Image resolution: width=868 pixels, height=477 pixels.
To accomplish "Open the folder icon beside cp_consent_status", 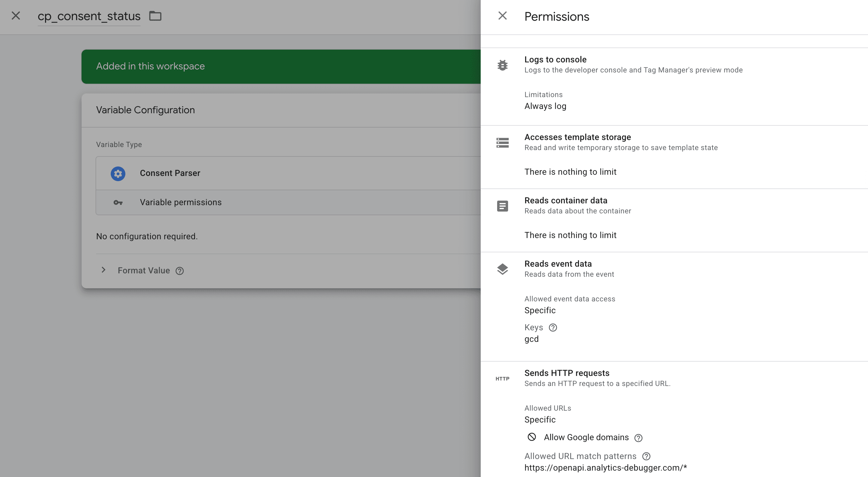I will pyautogui.click(x=155, y=16).
